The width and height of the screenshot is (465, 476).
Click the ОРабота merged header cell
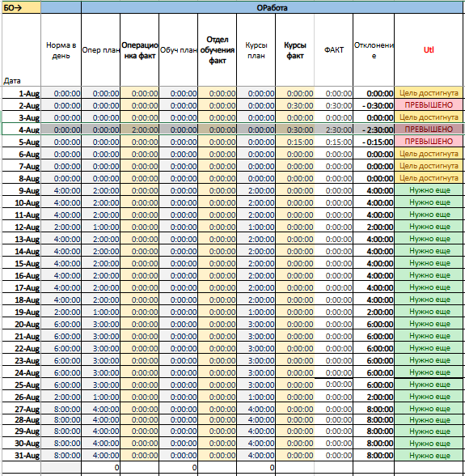pyautogui.click(x=272, y=7)
